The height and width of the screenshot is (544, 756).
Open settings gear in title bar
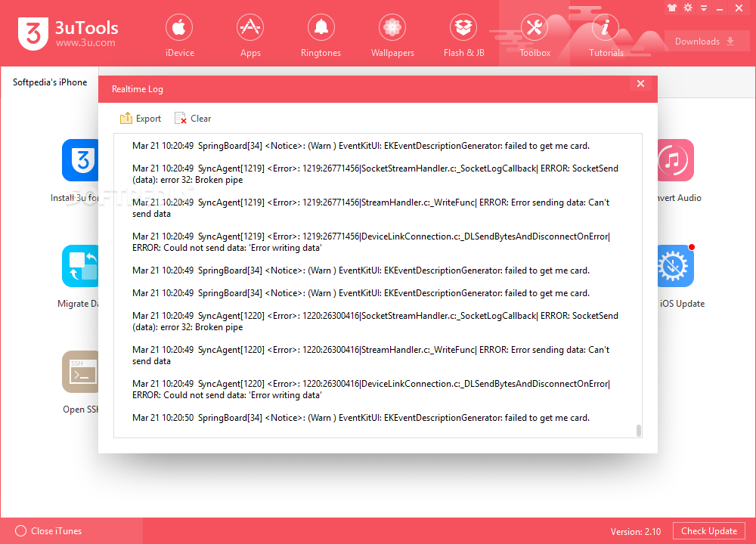(688, 8)
